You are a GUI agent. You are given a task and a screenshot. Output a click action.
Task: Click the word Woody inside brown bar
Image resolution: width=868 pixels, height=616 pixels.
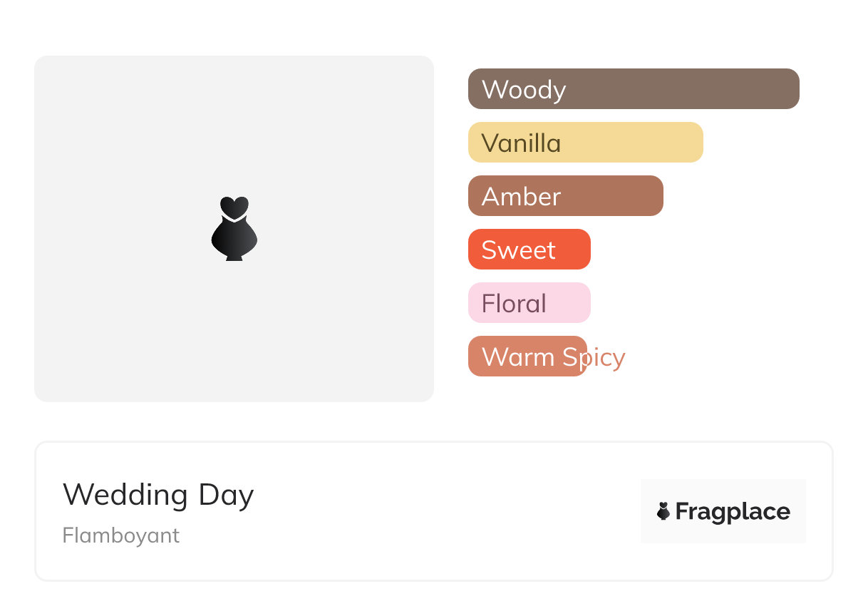pos(524,90)
